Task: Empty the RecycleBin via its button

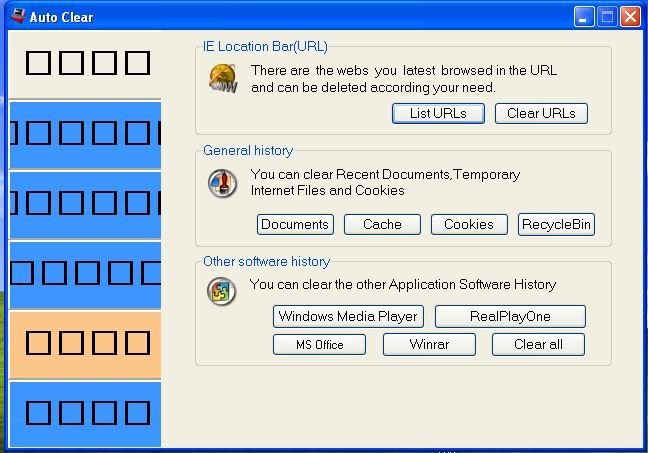Action: (556, 224)
